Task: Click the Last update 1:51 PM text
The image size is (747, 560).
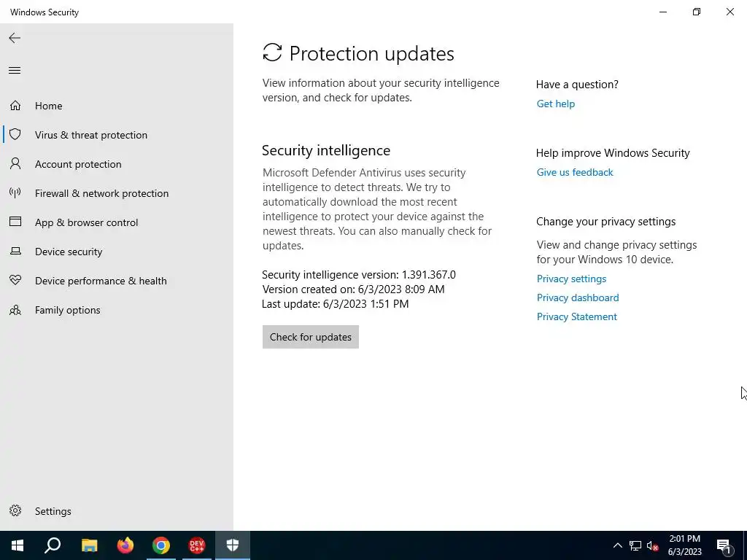Action: click(335, 304)
